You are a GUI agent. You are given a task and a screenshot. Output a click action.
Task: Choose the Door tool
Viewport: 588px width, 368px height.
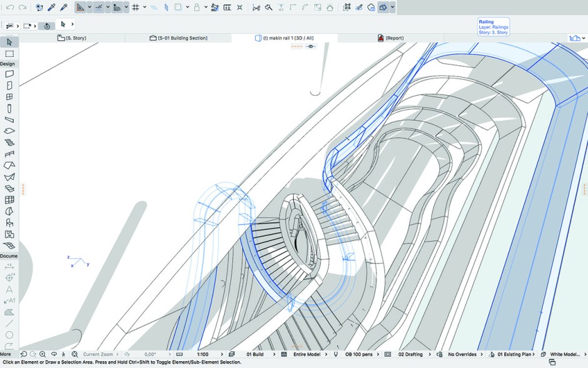9,86
